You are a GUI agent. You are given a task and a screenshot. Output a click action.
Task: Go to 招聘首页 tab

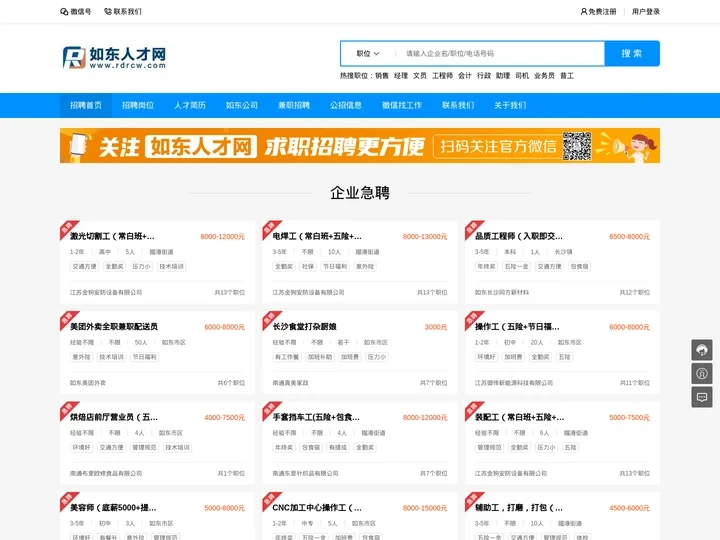pyautogui.click(x=86, y=105)
